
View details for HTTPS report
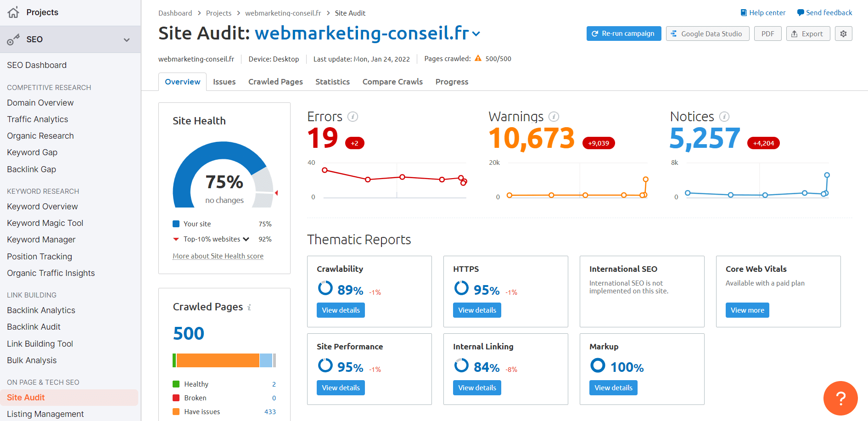click(x=477, y=310)
